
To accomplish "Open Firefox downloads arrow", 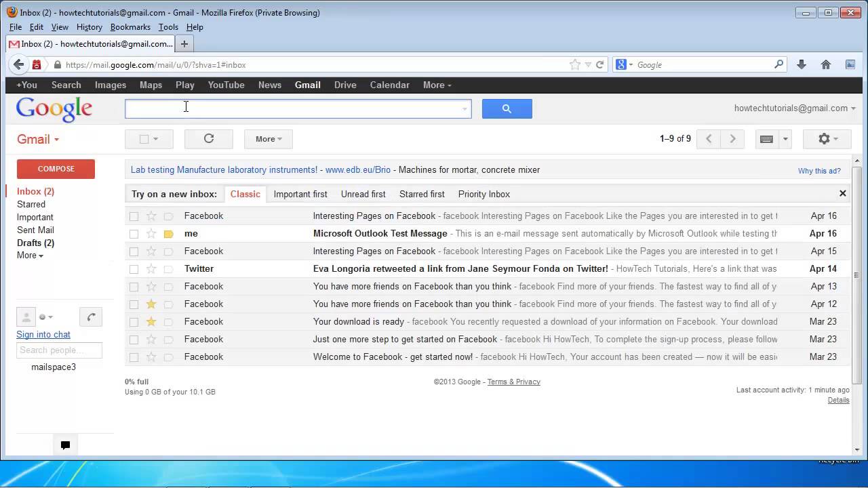I will [802, 64].
